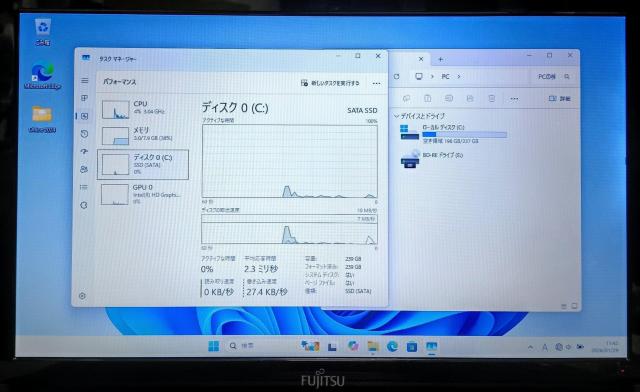640x392 pixels.
Task: Click Delete icon in File Explorer toolbar
Action: tap(492, 98)
